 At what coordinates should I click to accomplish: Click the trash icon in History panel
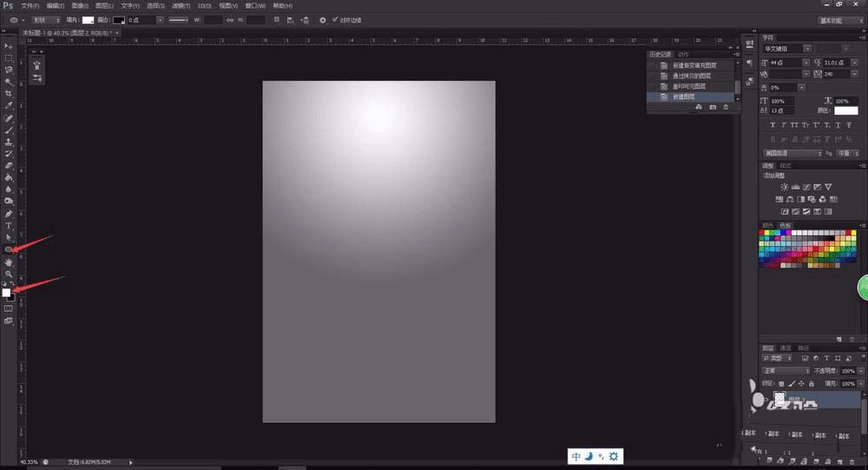tap(726, 107)
